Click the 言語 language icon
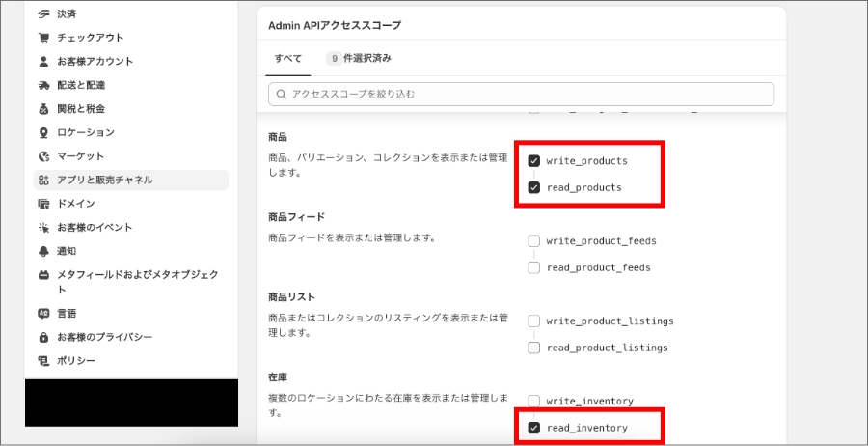This screenshot has height=446, width=868. pyautogui.click(x=43, y=314)
